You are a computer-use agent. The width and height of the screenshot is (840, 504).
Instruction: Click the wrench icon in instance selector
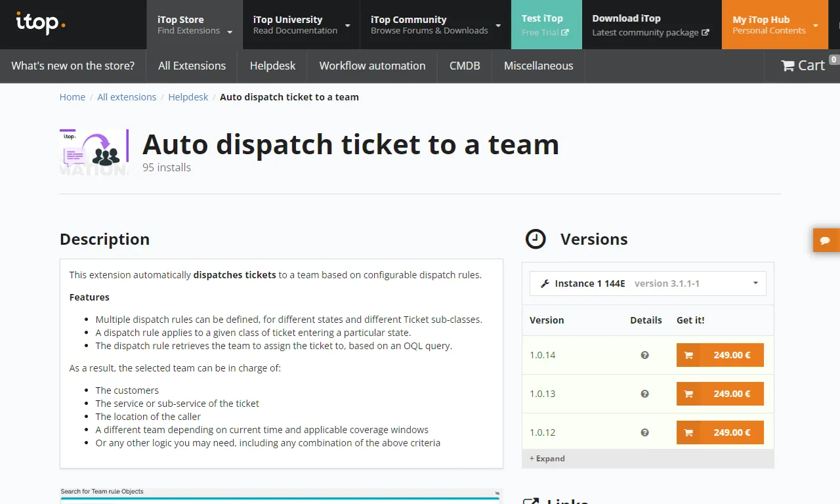[545, 283]
